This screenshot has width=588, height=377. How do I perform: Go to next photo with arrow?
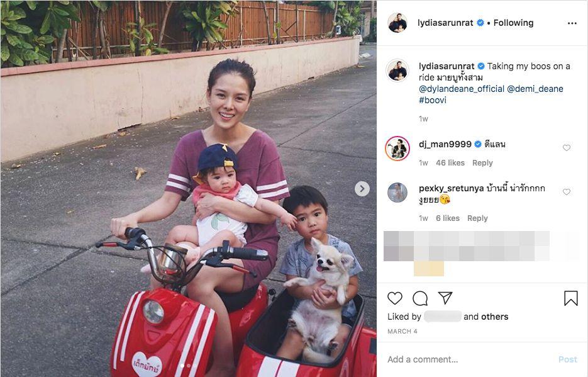pyautogui.click(x=362, y=189)
